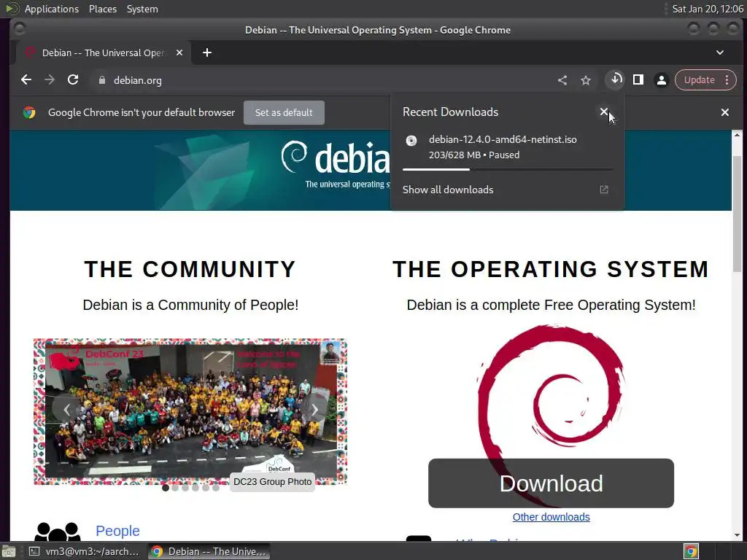747x560 pixels.
Task: Click the ISO file disc icon
Action: pyautogui.click(x=411, y=141)
